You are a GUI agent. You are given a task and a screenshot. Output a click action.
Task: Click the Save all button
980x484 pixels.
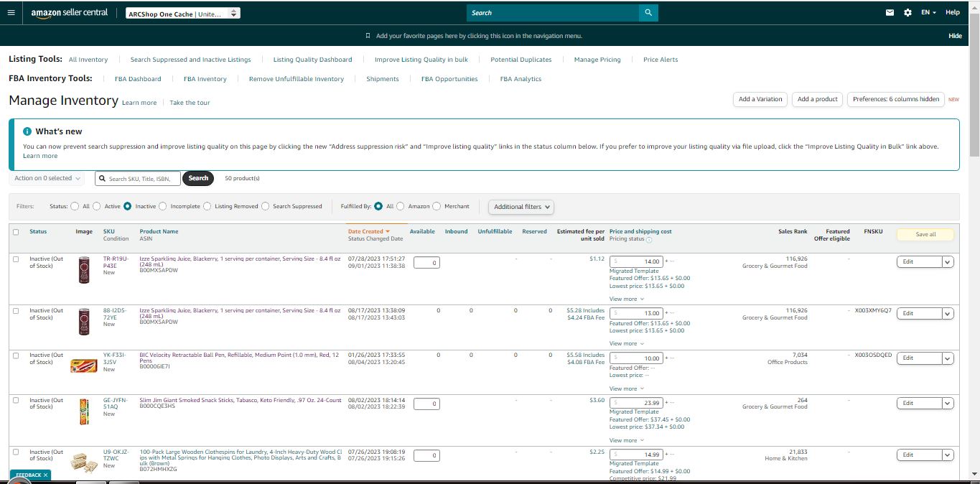[925, 235]
